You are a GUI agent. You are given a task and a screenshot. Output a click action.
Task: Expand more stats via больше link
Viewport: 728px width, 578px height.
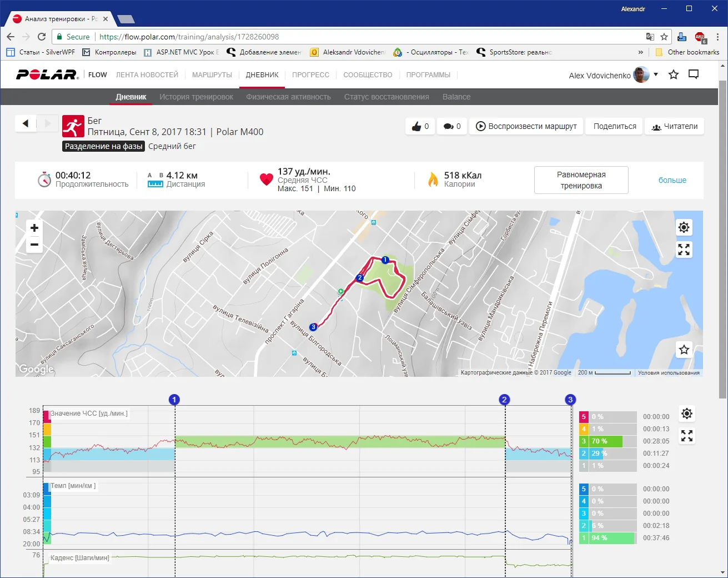672,180
